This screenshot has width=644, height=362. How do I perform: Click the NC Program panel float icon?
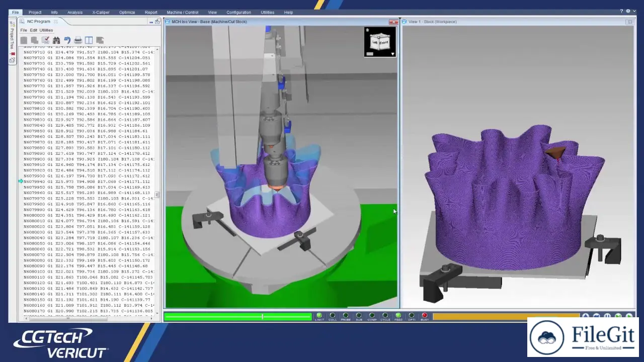pyautogui.click(x=157, y=22)
